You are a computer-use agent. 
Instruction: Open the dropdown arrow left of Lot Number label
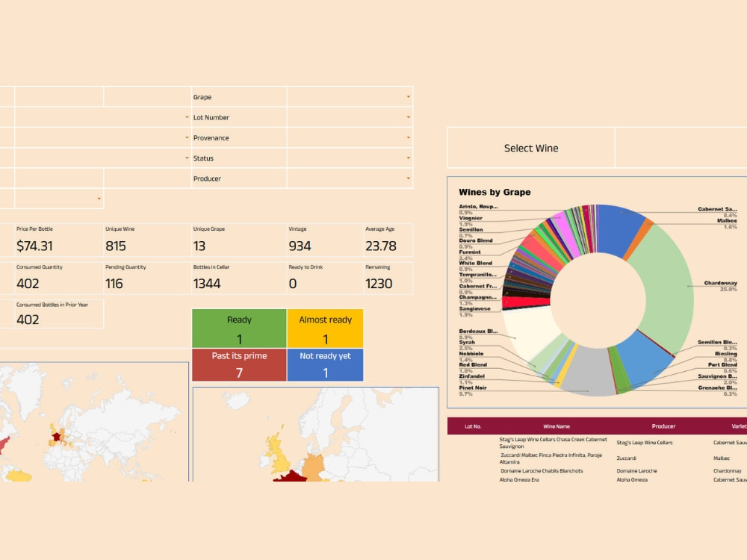click(187, 117)
